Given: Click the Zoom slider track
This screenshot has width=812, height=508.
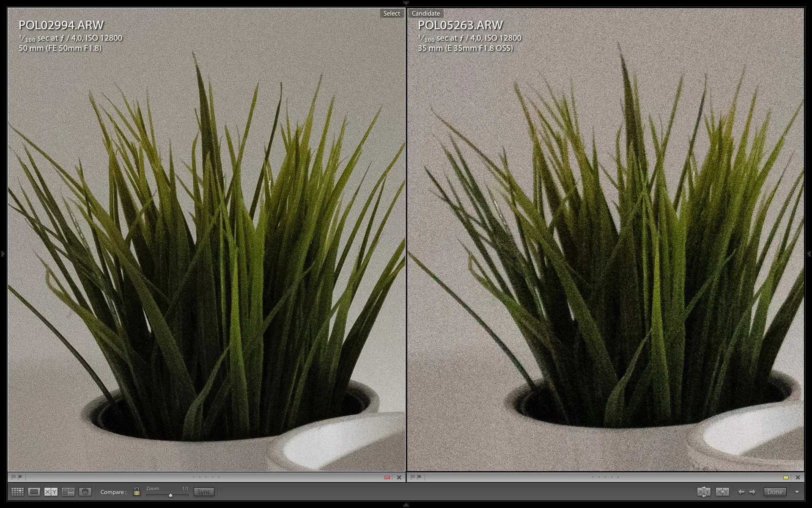Looking at the screenshot, I should point(167,494).
